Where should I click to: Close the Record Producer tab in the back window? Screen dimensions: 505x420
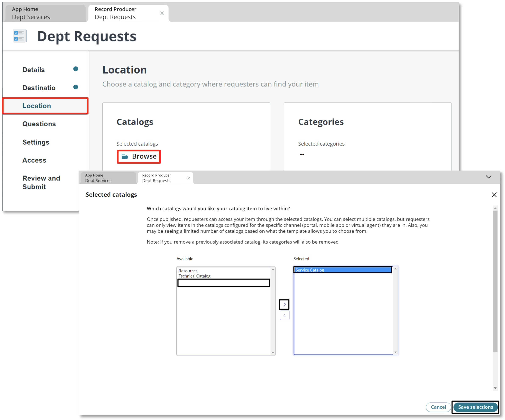coord(162,14)
